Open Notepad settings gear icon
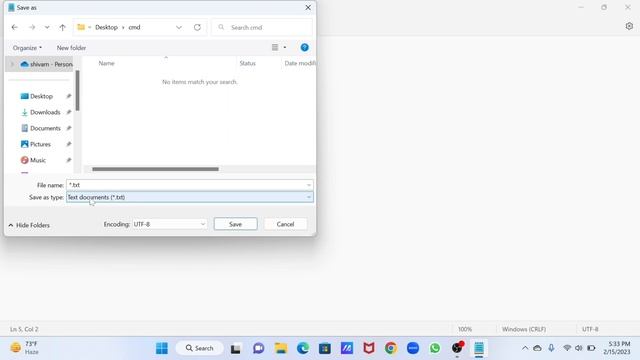Screen dimensions: 640x360 tap(629, 26)
